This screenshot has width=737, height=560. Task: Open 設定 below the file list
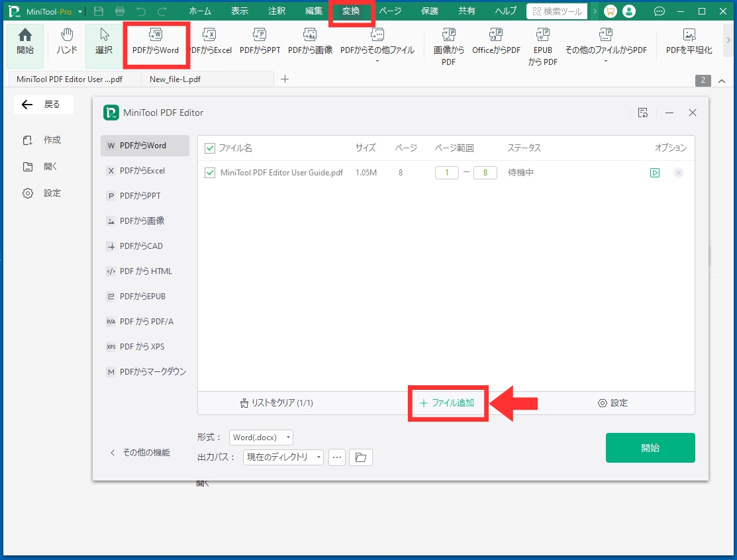tap(613, 403)
